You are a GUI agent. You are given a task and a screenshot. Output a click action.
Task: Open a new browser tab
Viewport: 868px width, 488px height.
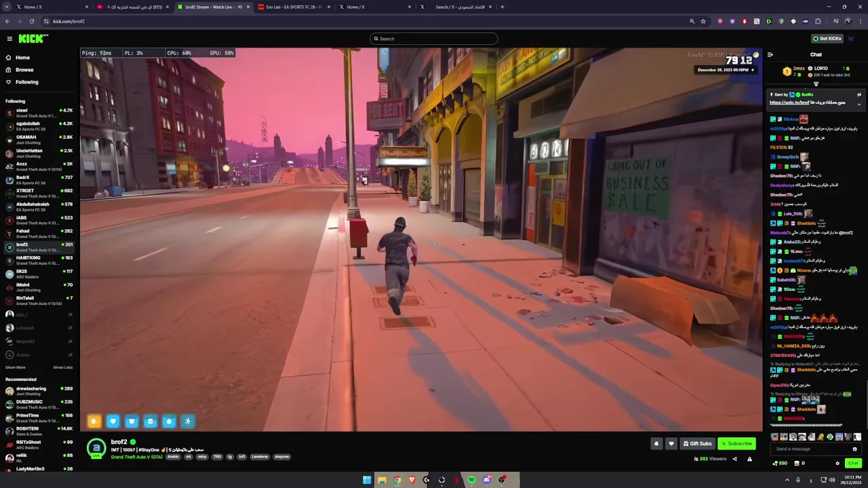(502, 7)
